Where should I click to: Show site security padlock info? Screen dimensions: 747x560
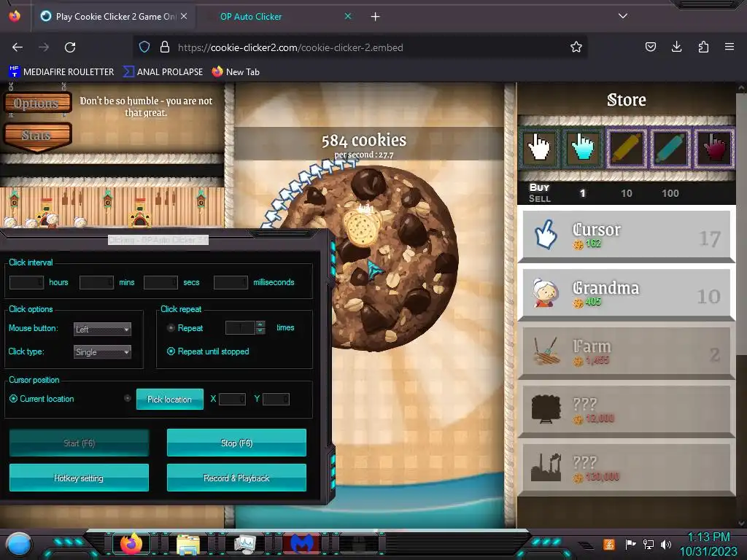coord(165,47)
